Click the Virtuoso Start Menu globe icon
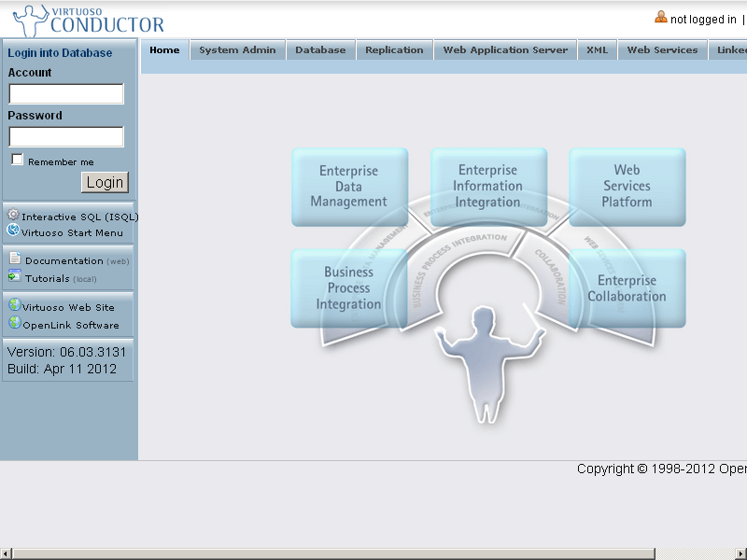 (x=13, y=231)
